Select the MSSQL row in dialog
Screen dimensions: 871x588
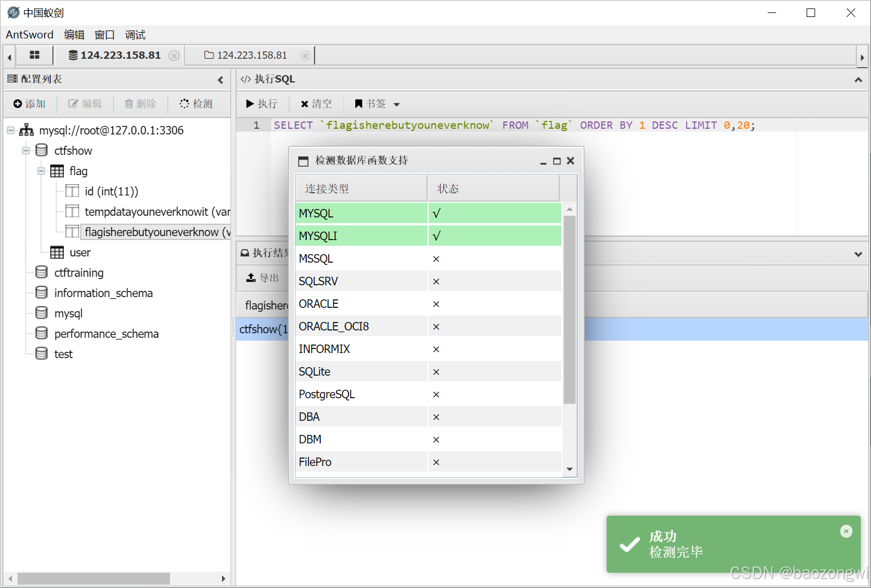coord(428,258)
